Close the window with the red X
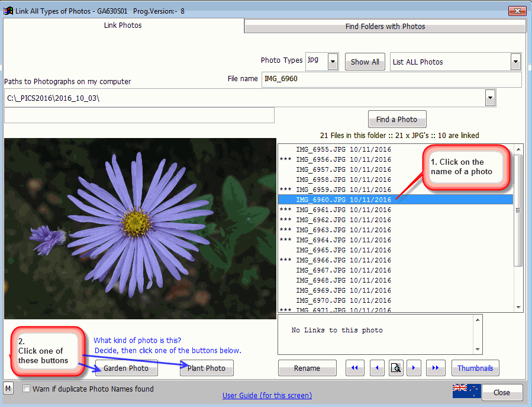This screenshot has height=407, width=532. pyautogui.click(x=517, y=11)
